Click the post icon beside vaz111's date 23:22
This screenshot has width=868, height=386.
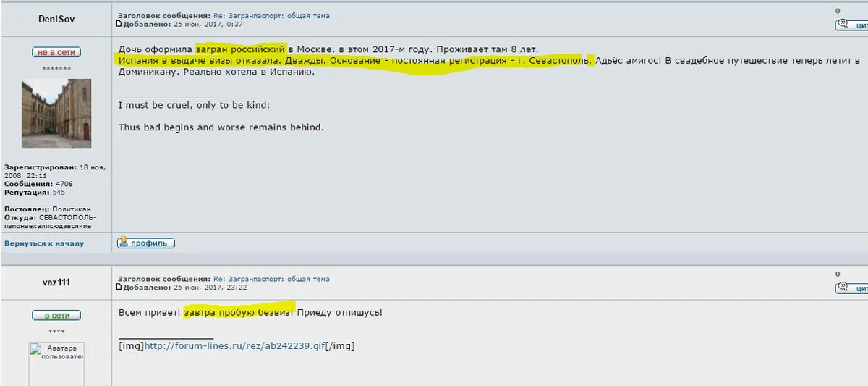pyautogui.click(x=119, y=288)
